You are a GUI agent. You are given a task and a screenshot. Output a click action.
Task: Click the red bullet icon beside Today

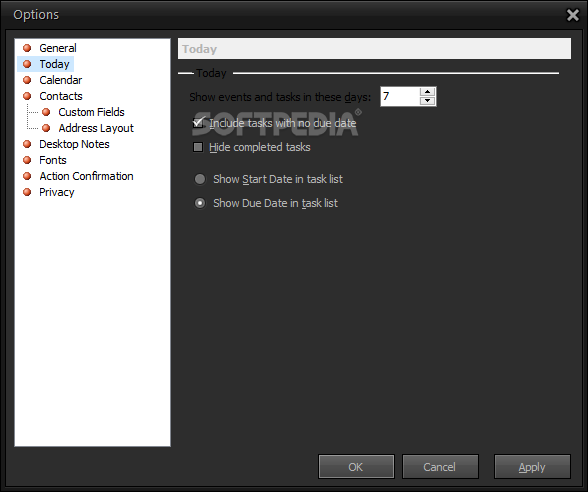[x=27, y=64]
